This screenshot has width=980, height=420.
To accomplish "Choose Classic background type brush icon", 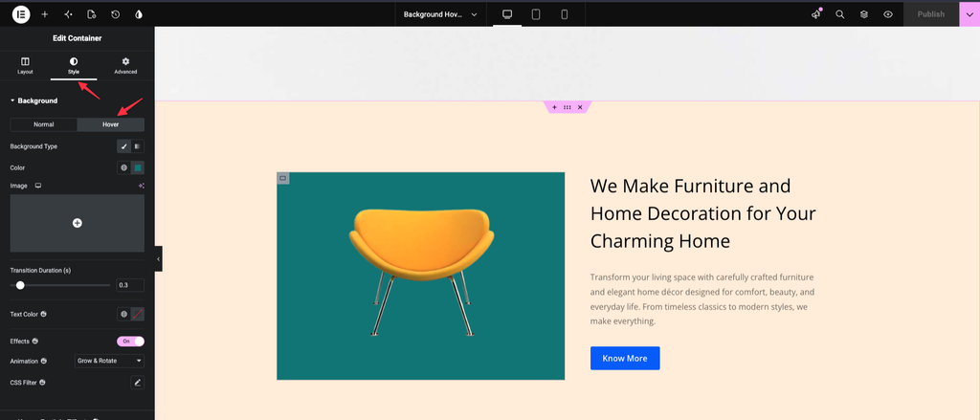I will pyautogui.click(x=123, y=146).
